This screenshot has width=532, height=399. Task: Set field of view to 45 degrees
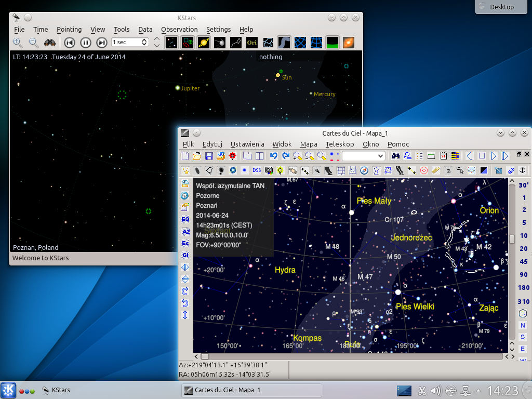(524, 262)
